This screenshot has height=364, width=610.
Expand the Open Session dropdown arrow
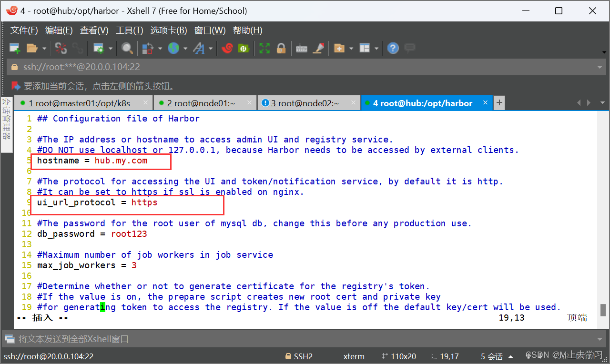(44, 48)
